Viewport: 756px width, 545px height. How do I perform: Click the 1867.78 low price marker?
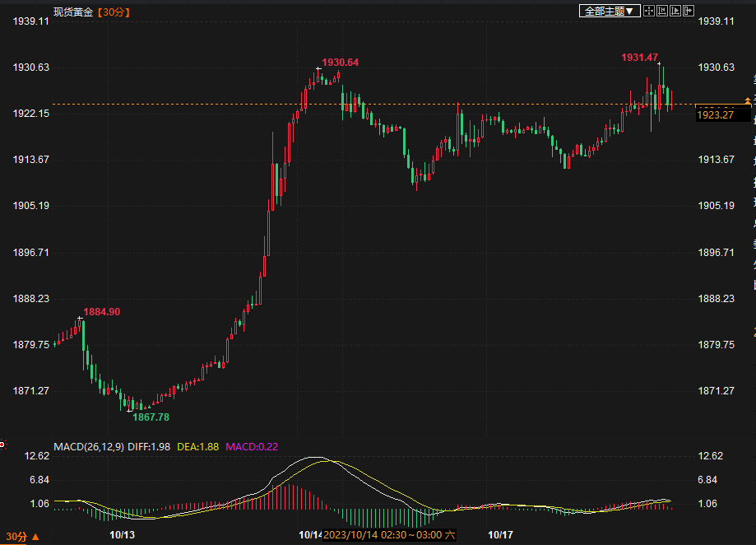pos(151,417)
